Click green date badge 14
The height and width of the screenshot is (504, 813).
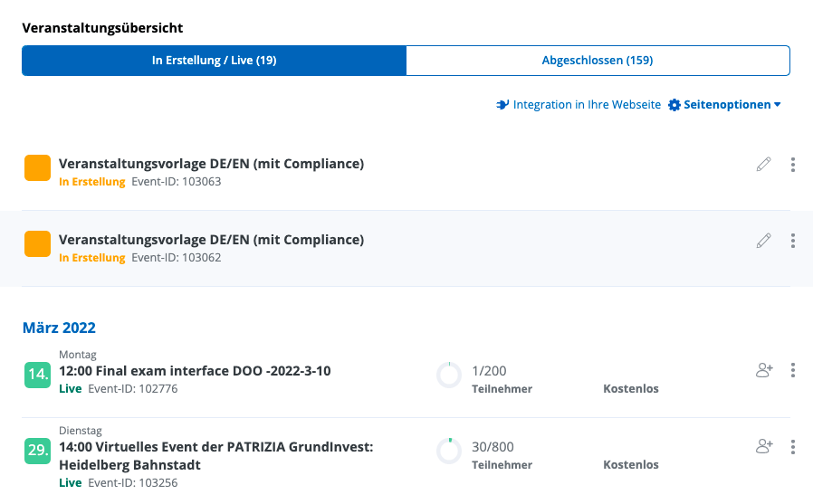(37, 375)
